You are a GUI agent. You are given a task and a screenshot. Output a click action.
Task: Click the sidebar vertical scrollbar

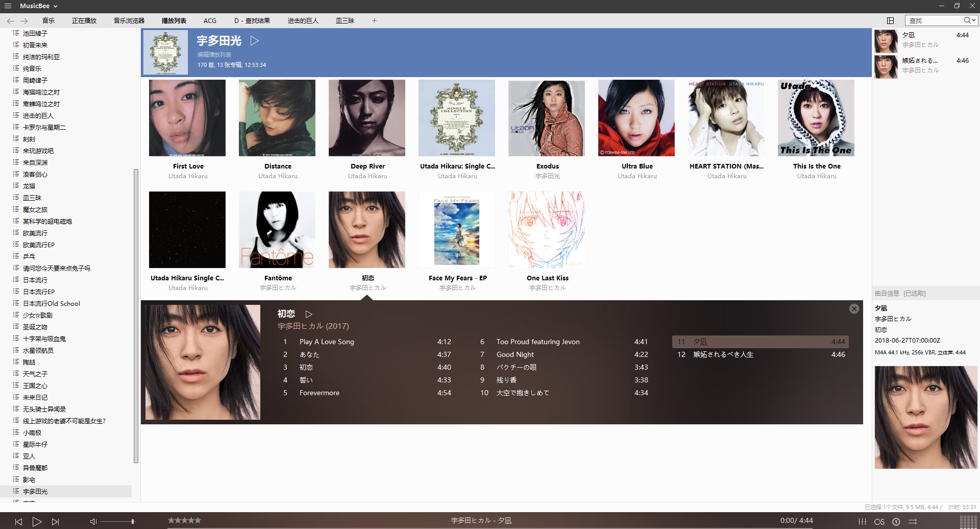136,316
